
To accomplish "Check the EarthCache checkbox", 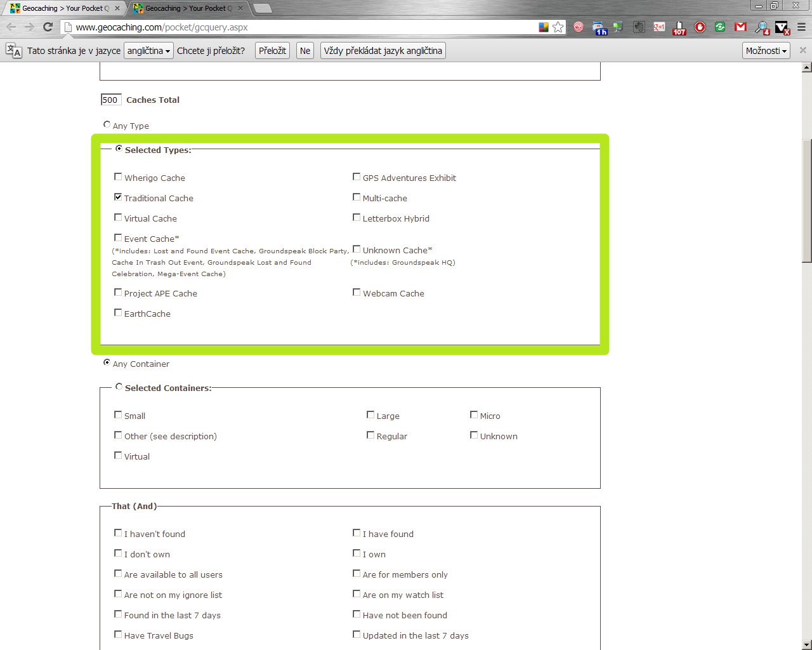I will 118,312.
